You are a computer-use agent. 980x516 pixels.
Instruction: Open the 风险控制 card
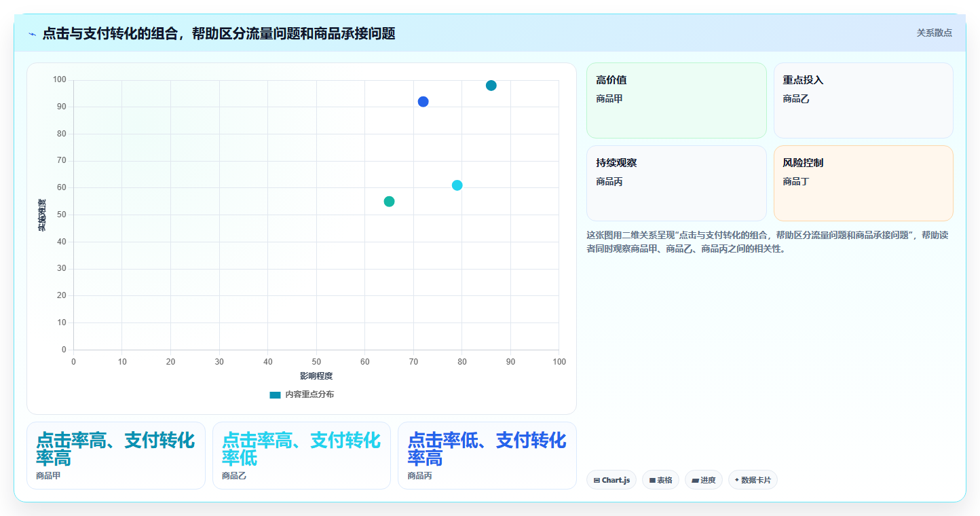click(863, 183)
